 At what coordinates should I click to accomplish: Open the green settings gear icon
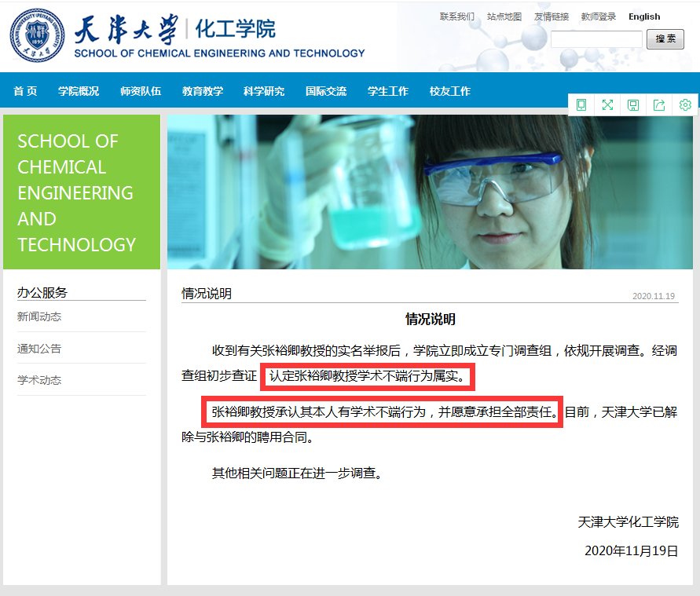tap(685, 104)
